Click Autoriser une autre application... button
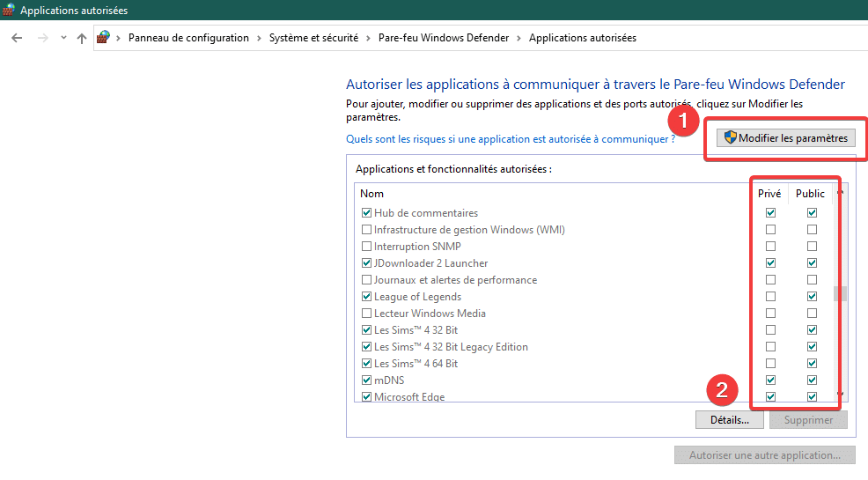The width and height of the screenshot is (868, 480). (x=765, y=455)
